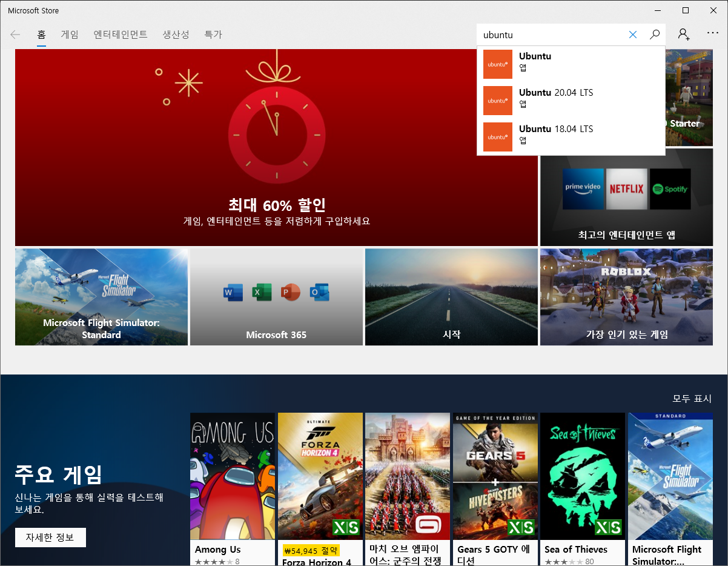Click the Outlook icon in Microsoft 365
This screenshot has height=566, width=728.
(x=319, y=293)
